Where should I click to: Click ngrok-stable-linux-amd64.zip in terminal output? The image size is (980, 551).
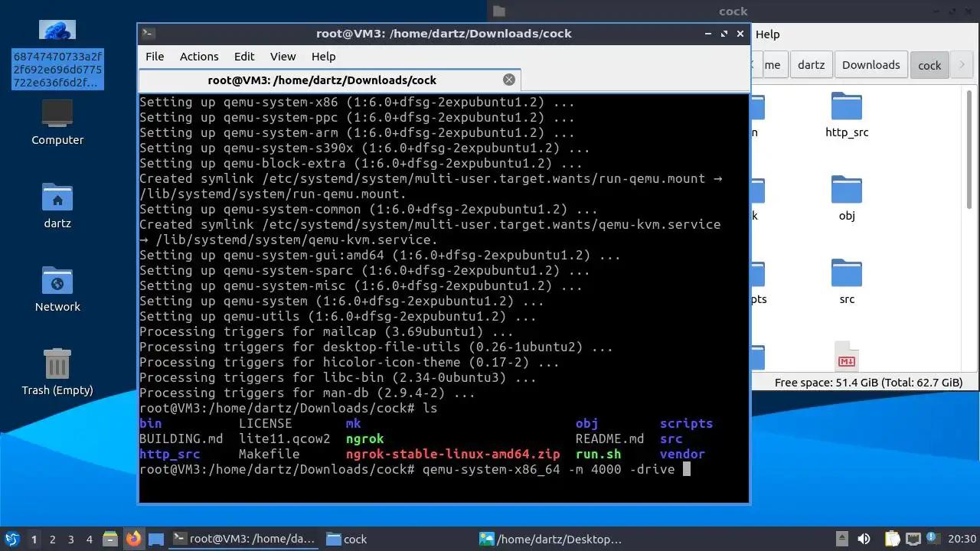(452, 454)
